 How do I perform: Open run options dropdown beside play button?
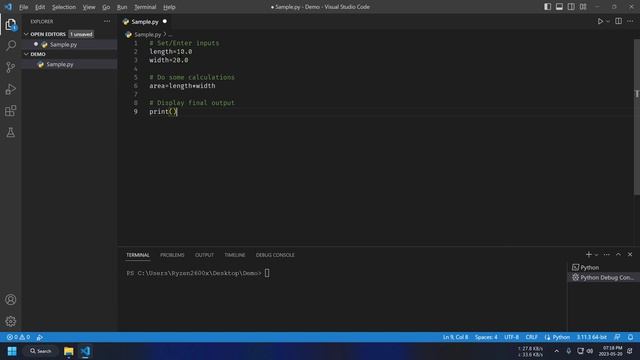pyautogui.click(x=608, y=22)
